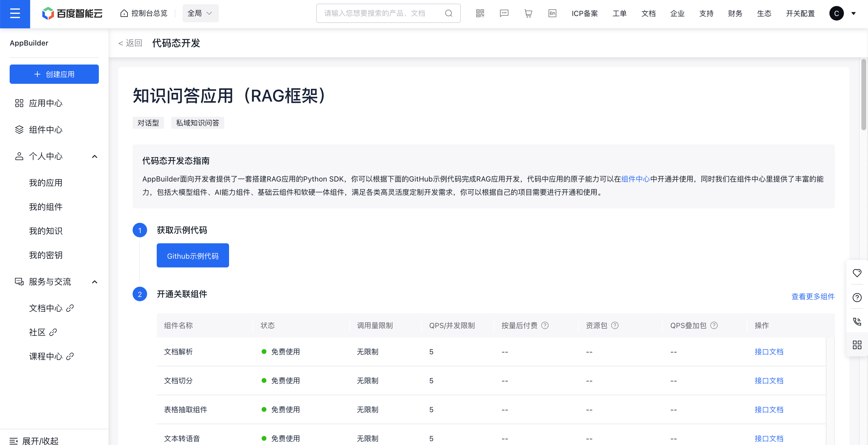Click ICP备案 in top navigation

click(585, 14)
